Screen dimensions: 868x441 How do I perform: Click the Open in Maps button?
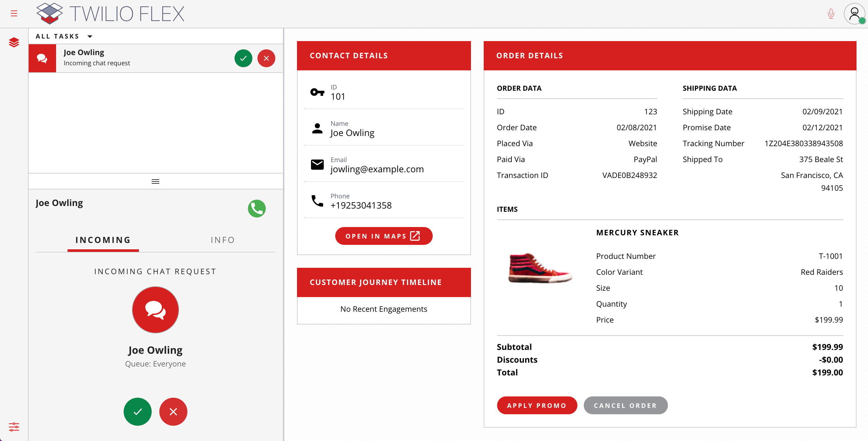tap(383, 236)
